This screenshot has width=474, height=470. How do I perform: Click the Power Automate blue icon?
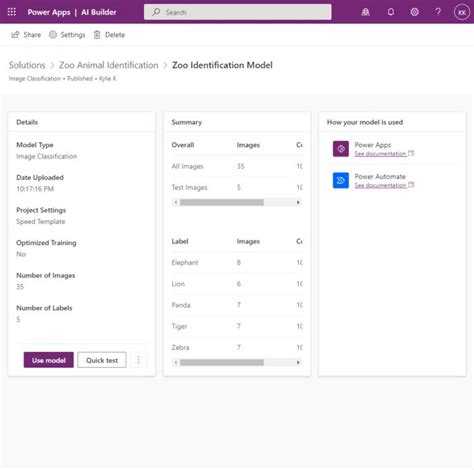(x=341, y=180)
